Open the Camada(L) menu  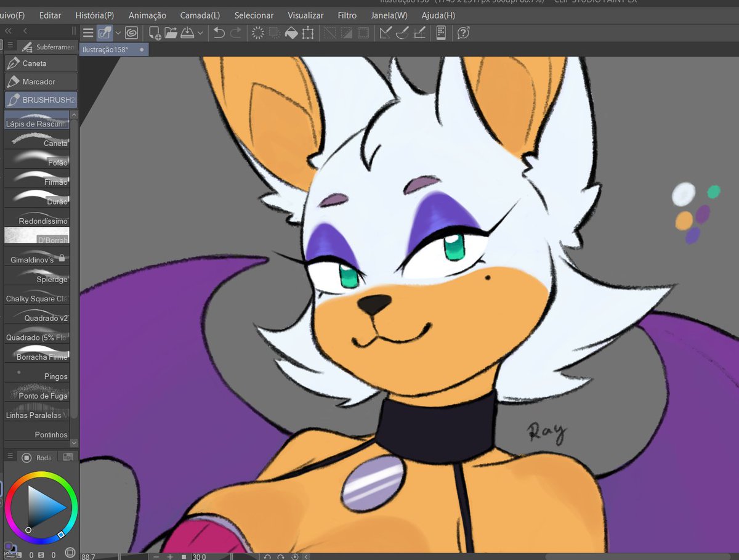(200, 15)
